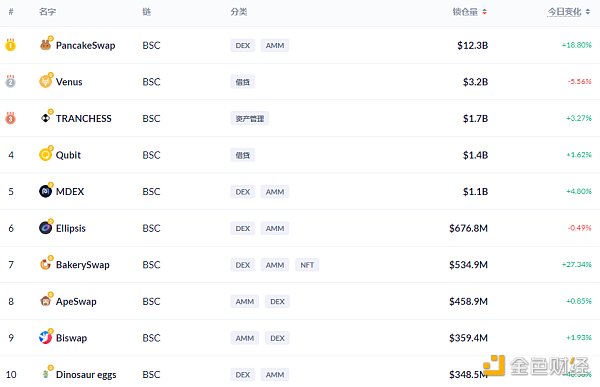Screen dimensions: 600x387
Task: Click the NFT tag on BakerySwap row
Action: [307, 265]
